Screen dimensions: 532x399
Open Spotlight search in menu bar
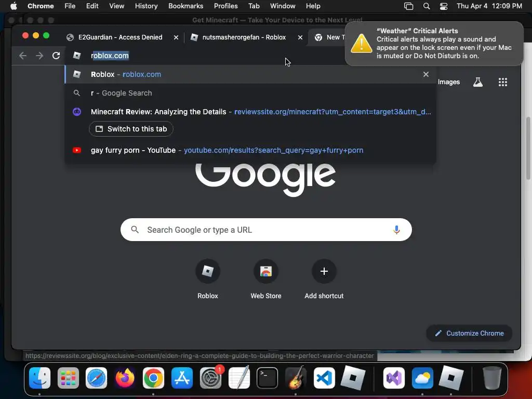pyautogui.click(x=427, y=6)
